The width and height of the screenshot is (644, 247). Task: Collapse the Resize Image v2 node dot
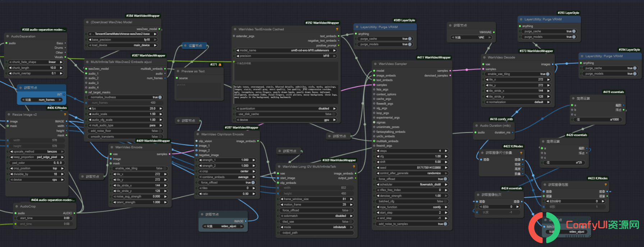[9, 115]
